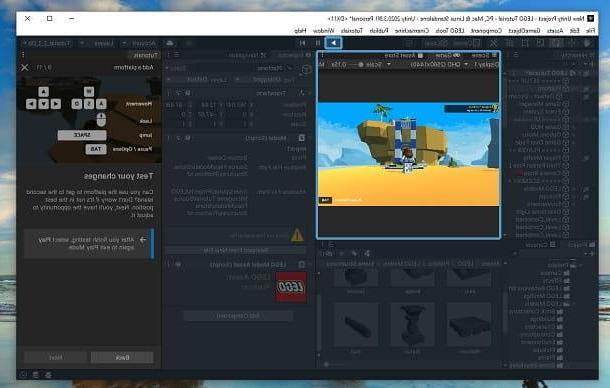The image size is (610, 388).
Task: Open the Account dropdown
Action: click(x=138, y=44)
